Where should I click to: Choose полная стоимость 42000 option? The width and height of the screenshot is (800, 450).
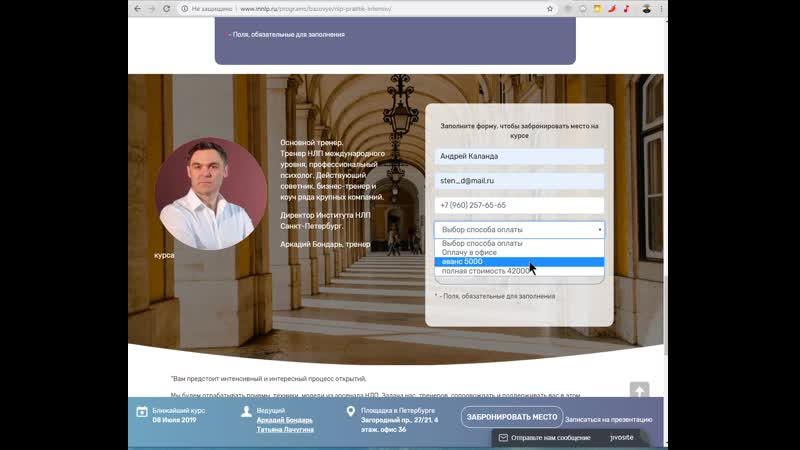point(519,271)
